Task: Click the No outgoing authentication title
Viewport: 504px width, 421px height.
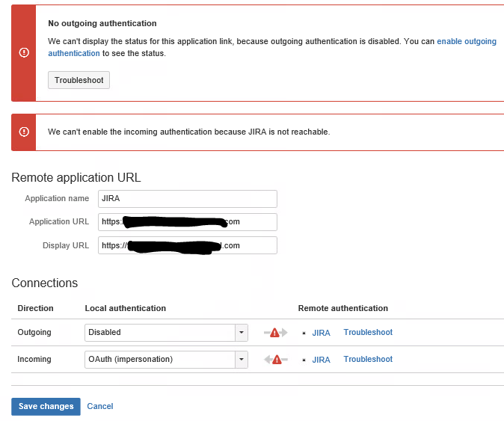Action: pyautogui.click(x=102, y=23)
